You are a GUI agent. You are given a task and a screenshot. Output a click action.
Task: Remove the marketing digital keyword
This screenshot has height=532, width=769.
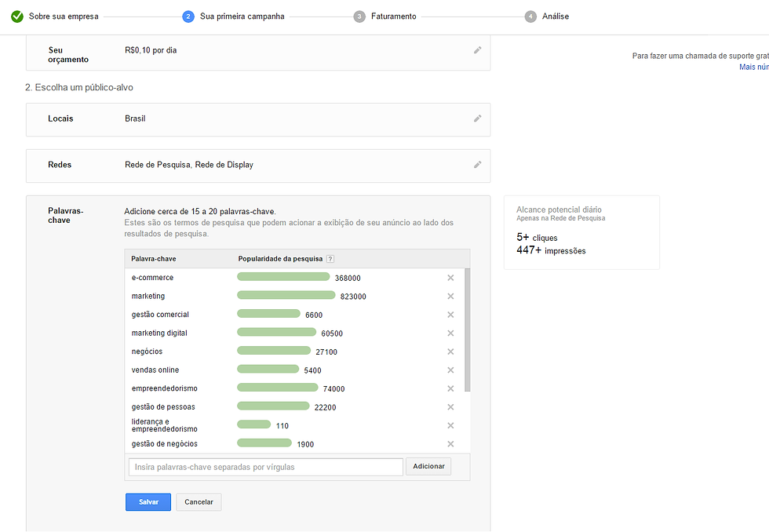[450, 333]
